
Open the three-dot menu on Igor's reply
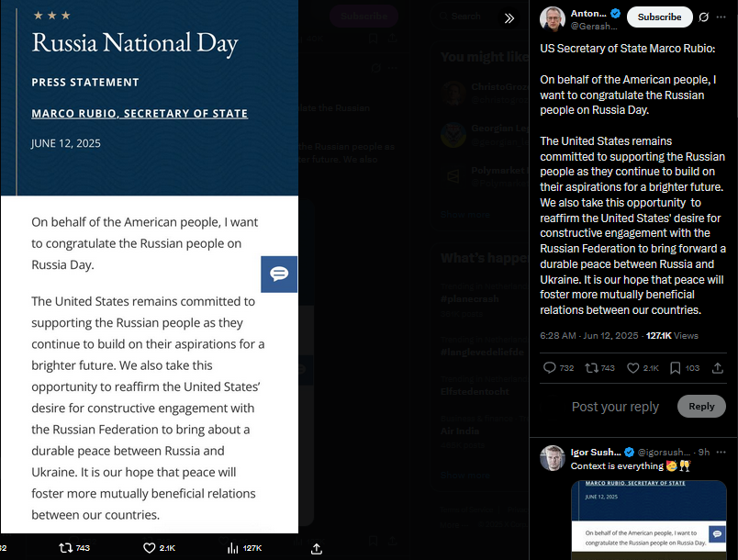(x=721, y=453)
